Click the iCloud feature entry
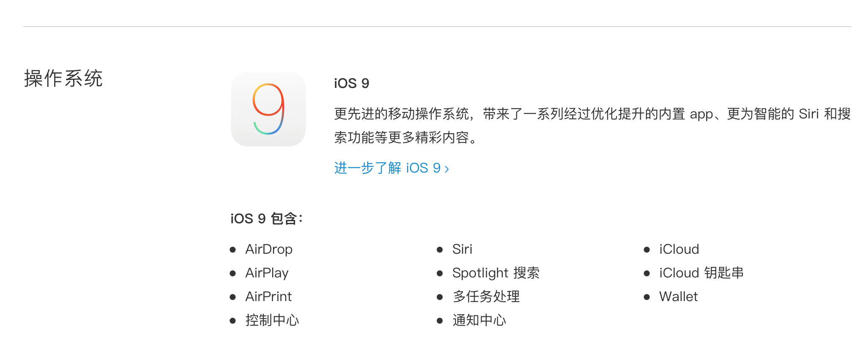Image resolution: width=868 pixels, height=362 pixels. tap(679, 249)
